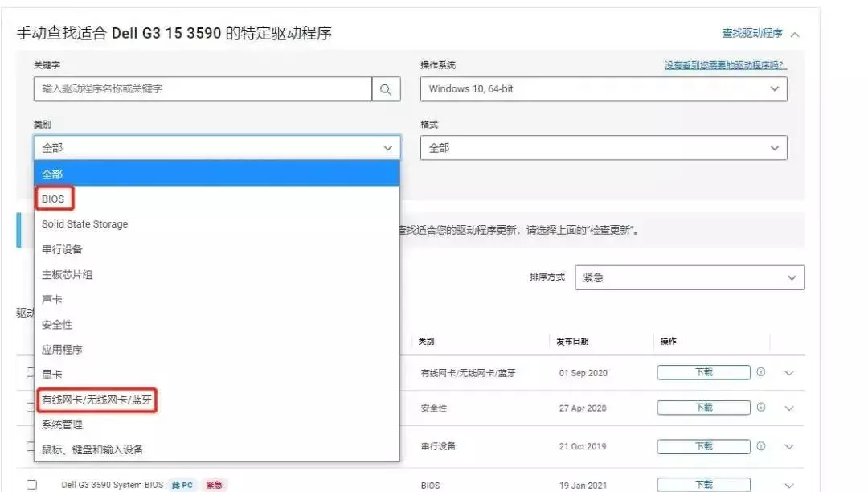Tick checkbox for Dell G3 3590 System BIOS
868x492 pixels.
(31, 485)
